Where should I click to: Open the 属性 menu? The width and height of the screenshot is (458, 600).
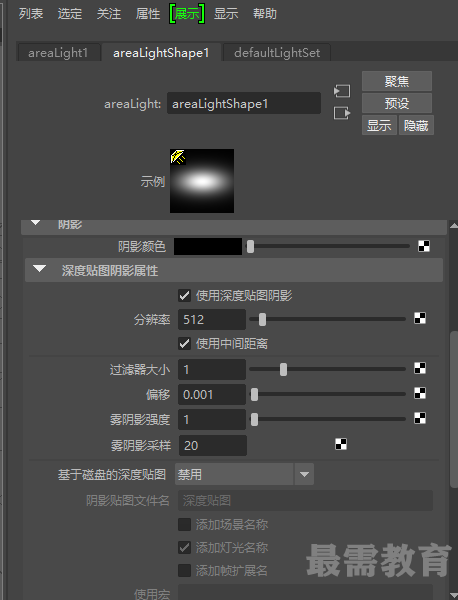148,14
